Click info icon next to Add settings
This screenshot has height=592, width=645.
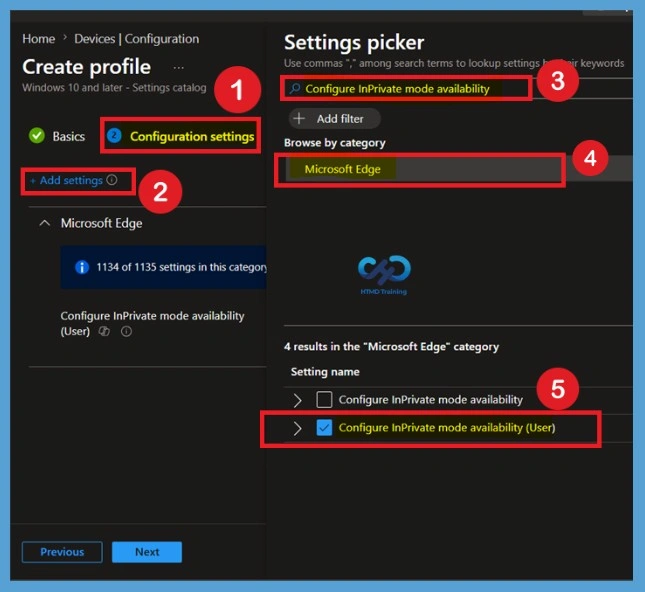point(112,180)
